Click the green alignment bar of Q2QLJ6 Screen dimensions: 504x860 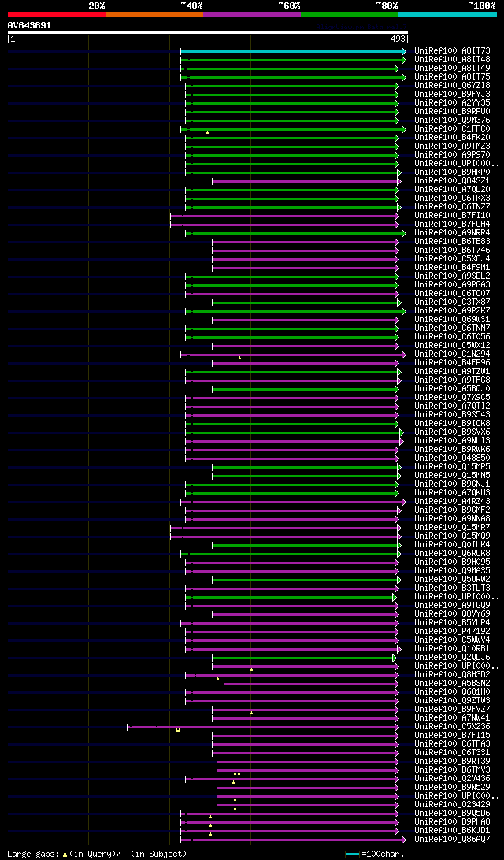pyautogui.click(x=303, y=658)
